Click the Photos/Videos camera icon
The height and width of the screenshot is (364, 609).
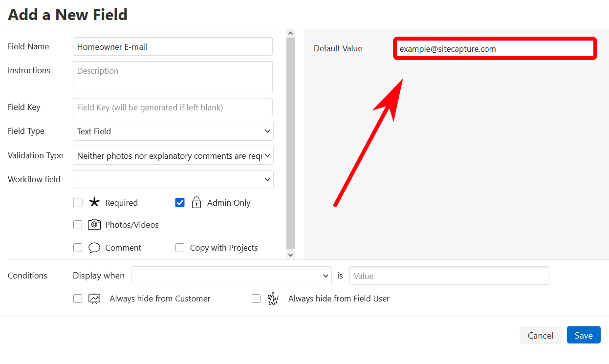click(94, 225)
